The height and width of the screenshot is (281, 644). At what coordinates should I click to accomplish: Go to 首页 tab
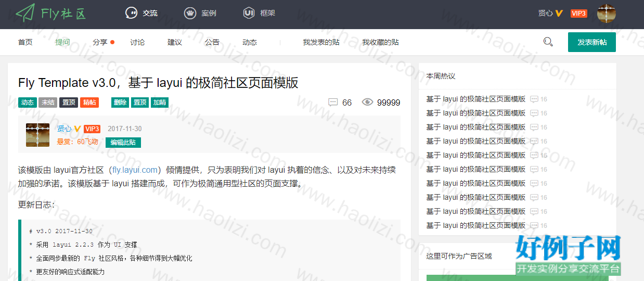pos(25,42)
